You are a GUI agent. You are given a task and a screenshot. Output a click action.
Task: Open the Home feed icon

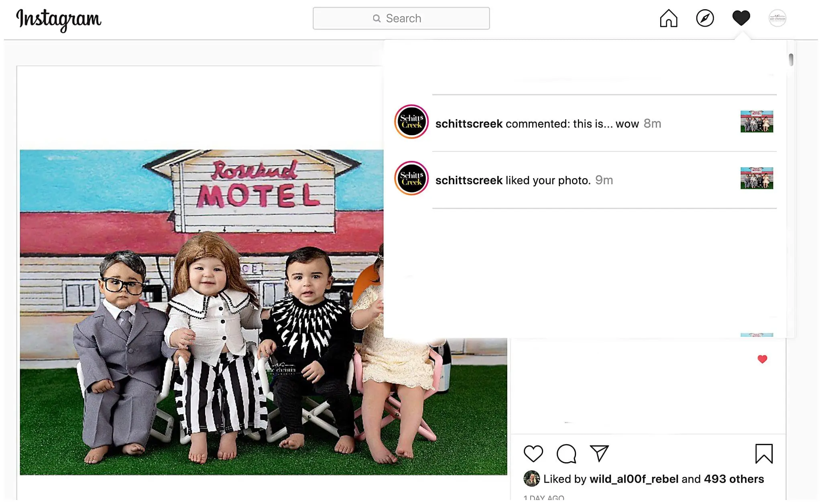tap(668, 18)
